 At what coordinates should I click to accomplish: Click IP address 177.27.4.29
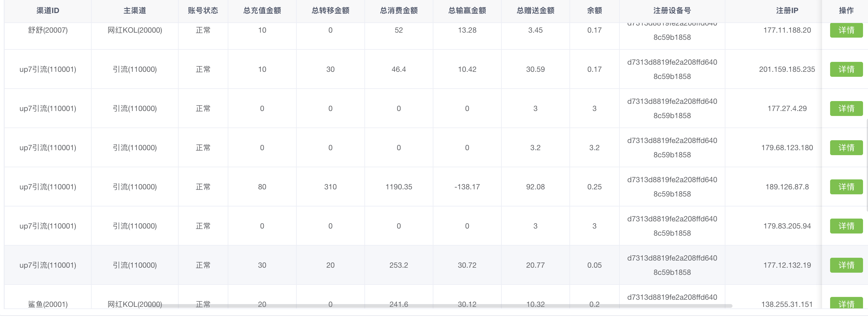click(x=787, y=108)
